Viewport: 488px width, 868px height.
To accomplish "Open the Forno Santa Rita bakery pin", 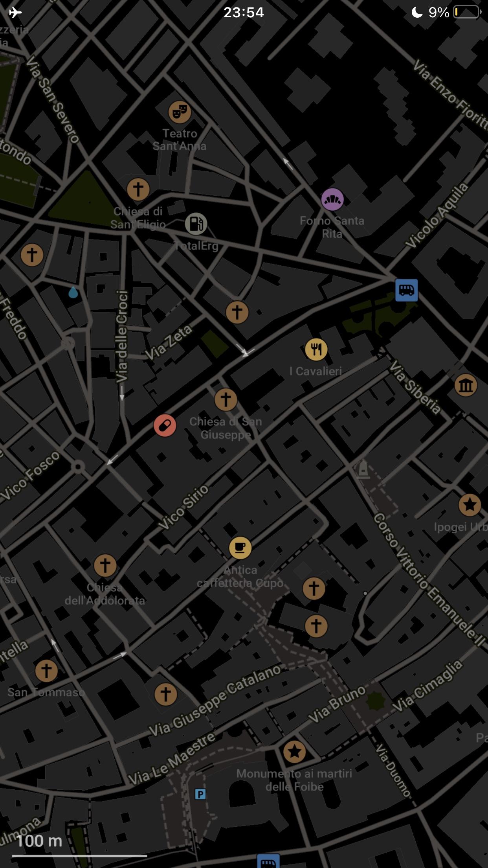I will coord(332,199).
